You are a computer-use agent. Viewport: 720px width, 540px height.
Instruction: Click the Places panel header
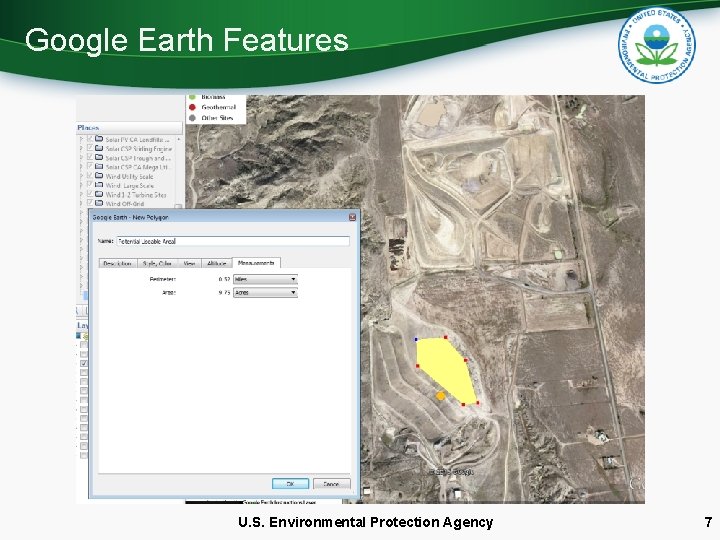coord(129,127)
